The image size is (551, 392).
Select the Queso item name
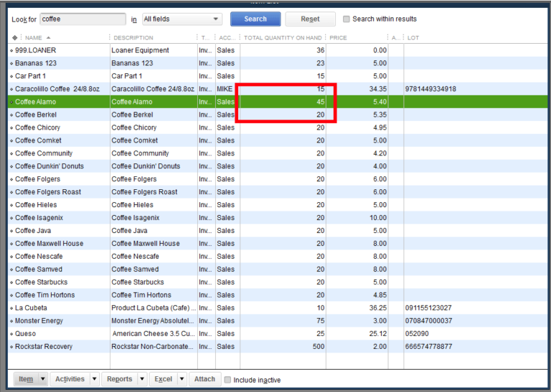click(x=25, y=333)
